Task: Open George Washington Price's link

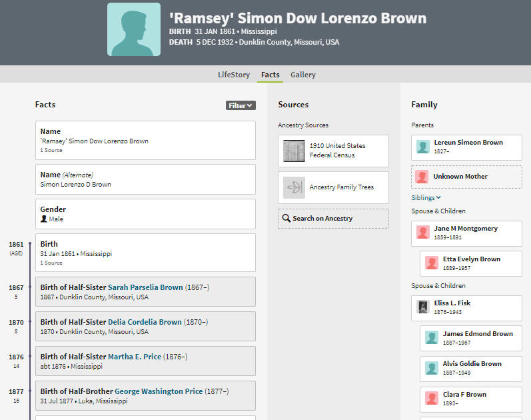Action: click(x=159, y=391)
